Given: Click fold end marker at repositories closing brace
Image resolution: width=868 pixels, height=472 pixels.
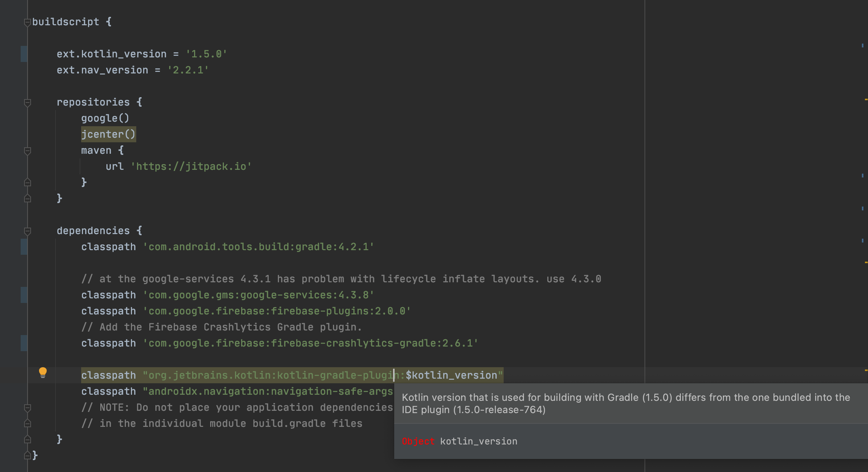Looking at the screenshot, I should click(x=27, y=199).
